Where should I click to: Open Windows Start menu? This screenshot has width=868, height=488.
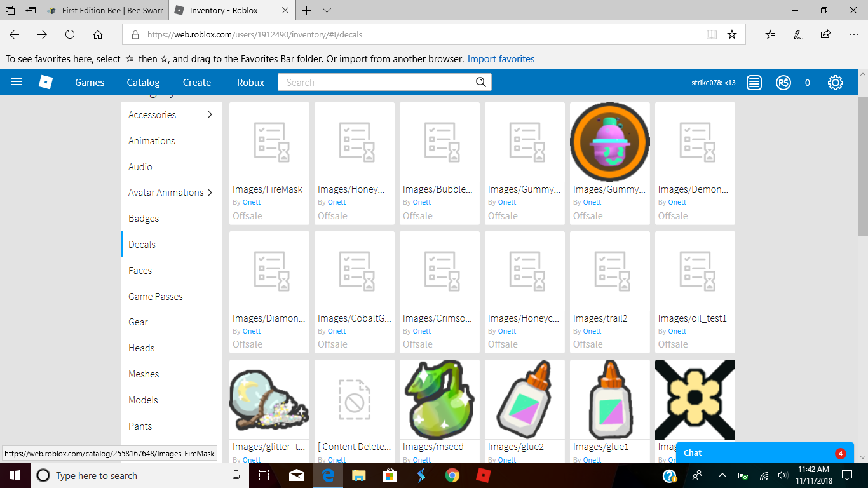point(14,475)
